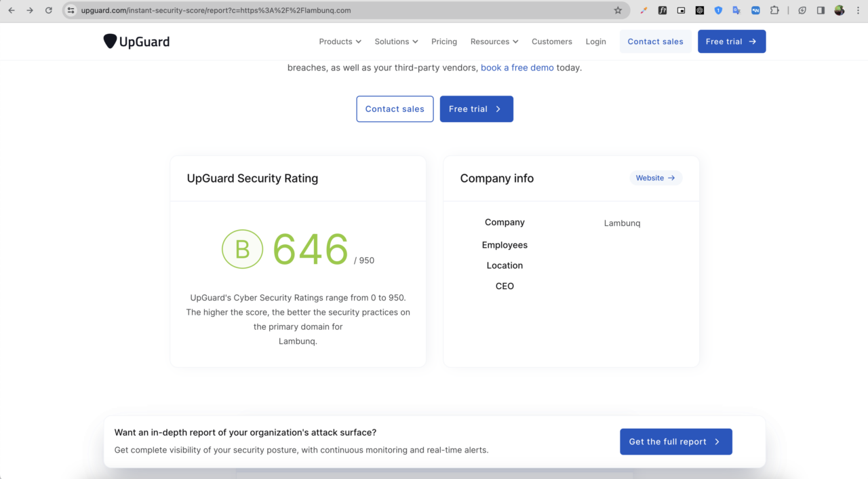Click the B grade rating circle

point(242,249)
